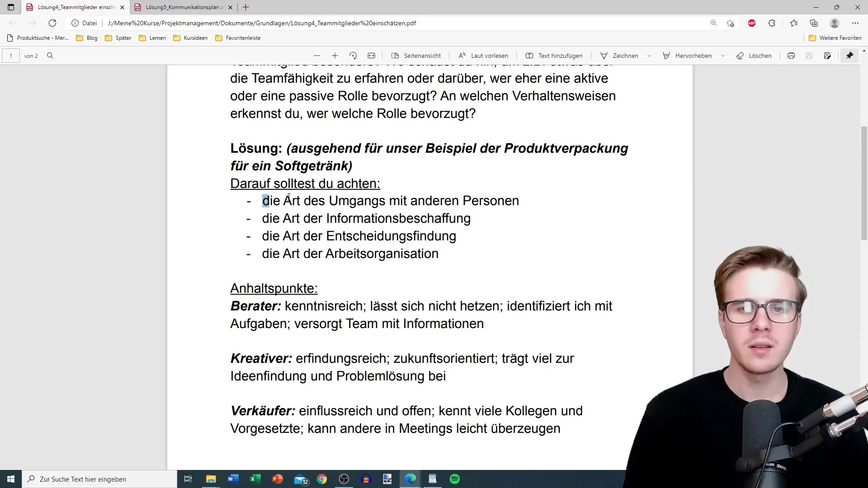The width and height of the screenshot is (868, 488).
Task: Close the Lösung5_Kommunikationsplan tab
Action: click(x=230, y=7)
